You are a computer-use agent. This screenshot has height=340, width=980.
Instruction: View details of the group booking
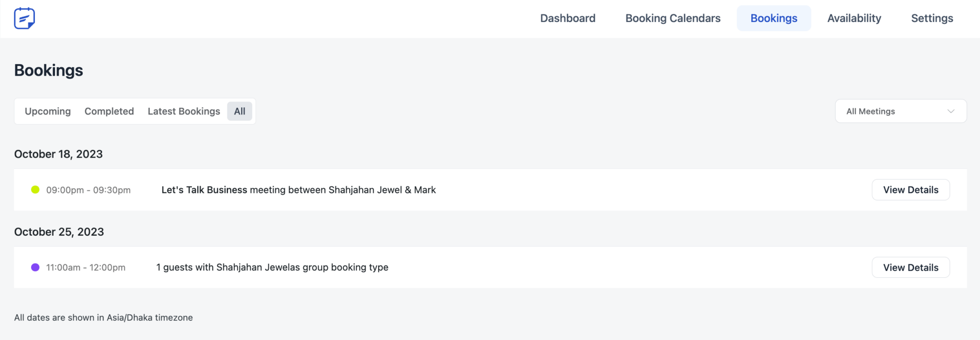[910, 267]
